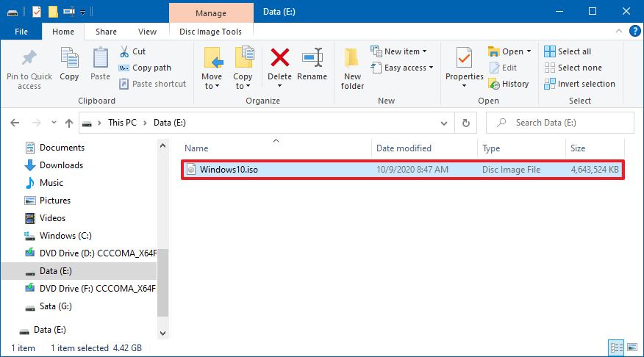
Task: Select the Windows10.iso file name
Action: click(x=229, y=170)
